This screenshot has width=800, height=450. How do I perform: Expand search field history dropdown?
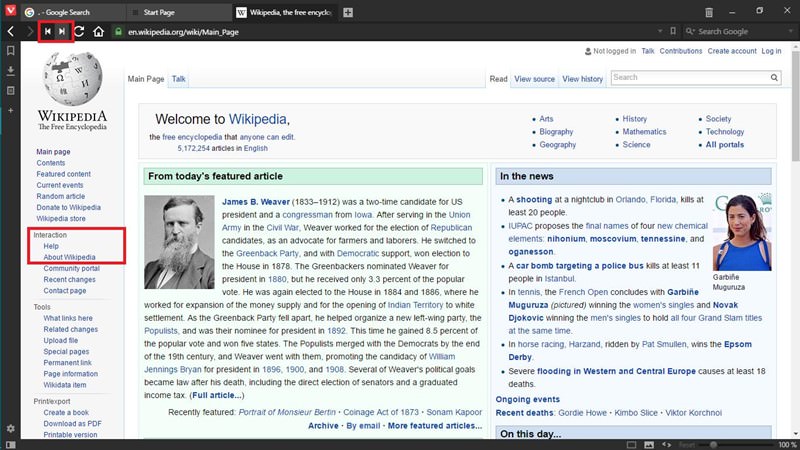791,31
